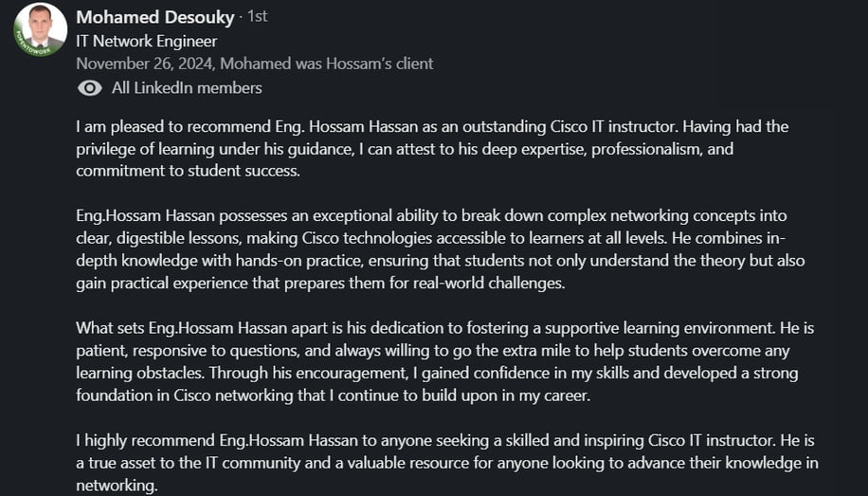Image resolution: width=868 pixels, height=496 pixels.
Task: Click the #OPENTOWORK banner on the avatar
Action: [31, 46]
